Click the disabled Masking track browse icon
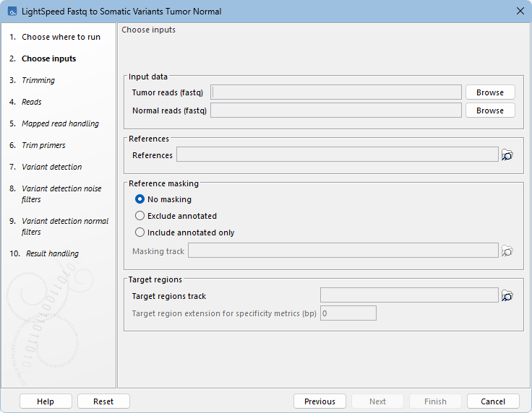Image resolution: width=532 pixels, height=413 pixels. click(507, 251)
